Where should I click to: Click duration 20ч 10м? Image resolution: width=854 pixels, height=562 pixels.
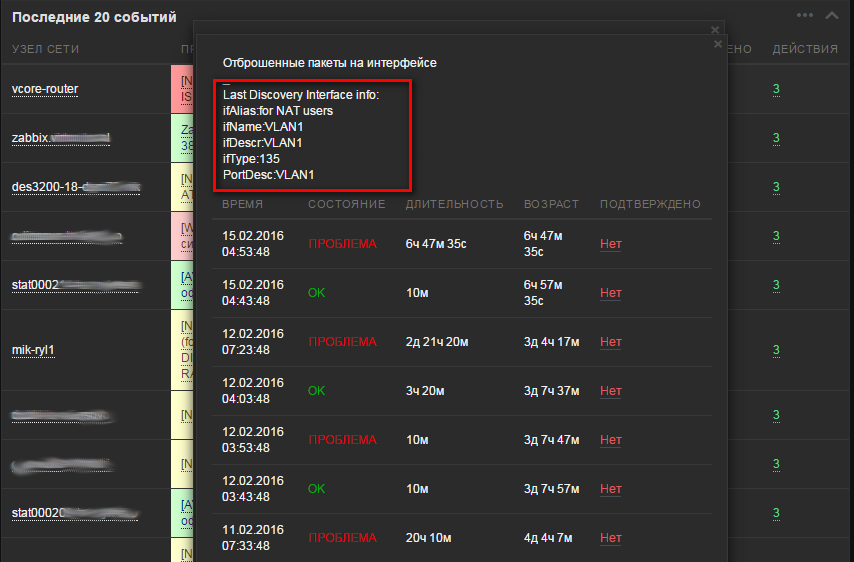(x=428, y=538)
